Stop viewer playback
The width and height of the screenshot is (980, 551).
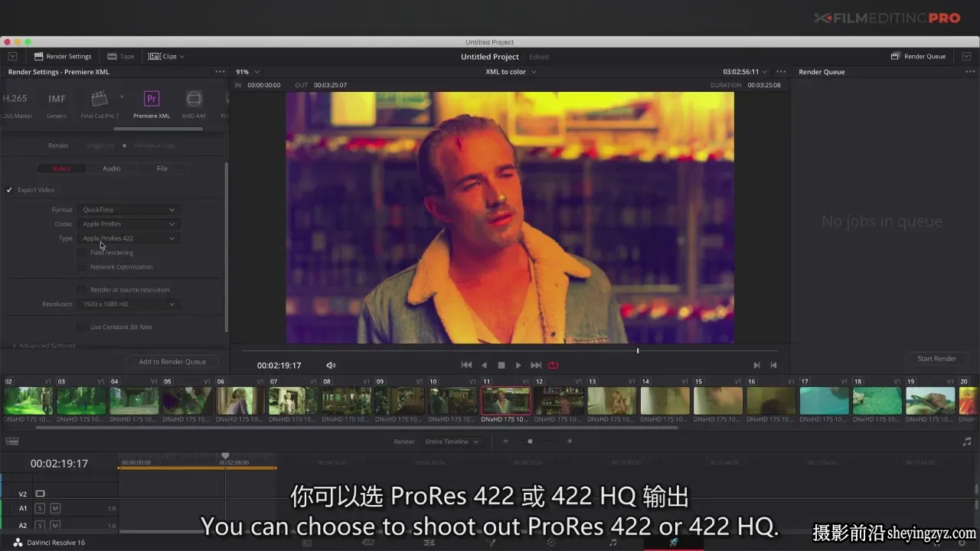click(501, 366)
